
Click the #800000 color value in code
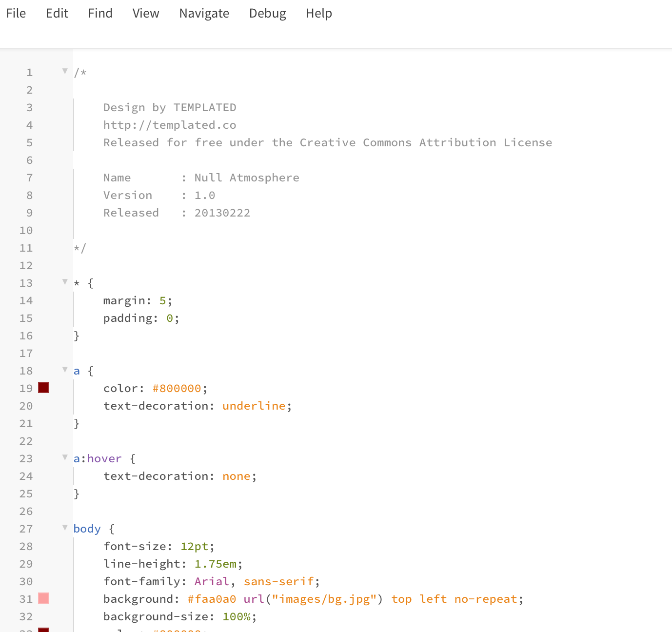pos(177,389)
